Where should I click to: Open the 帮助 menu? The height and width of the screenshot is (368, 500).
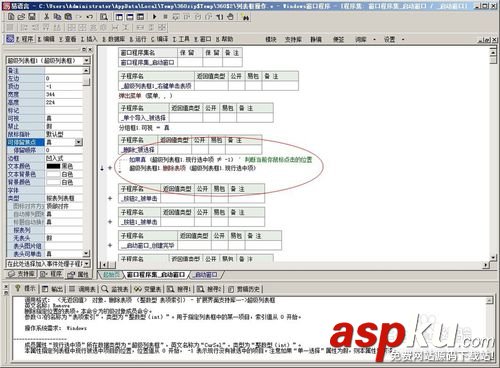click(x=224, y=39)
